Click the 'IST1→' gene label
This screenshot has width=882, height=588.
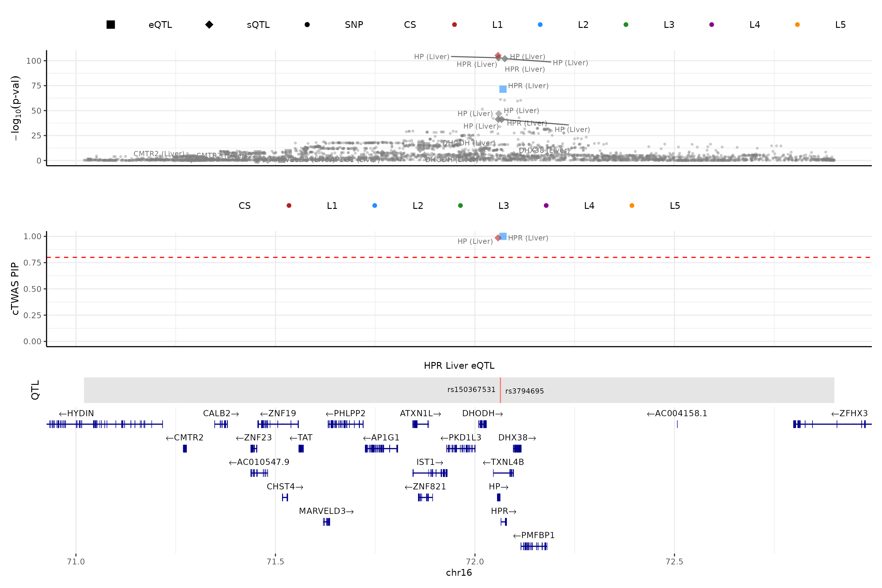[x=430, y=462]
